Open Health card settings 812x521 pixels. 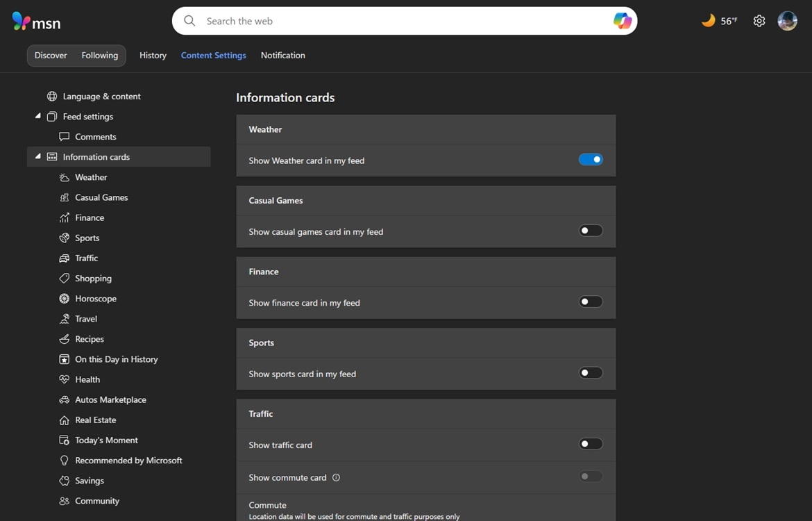(x=87, y=379)
